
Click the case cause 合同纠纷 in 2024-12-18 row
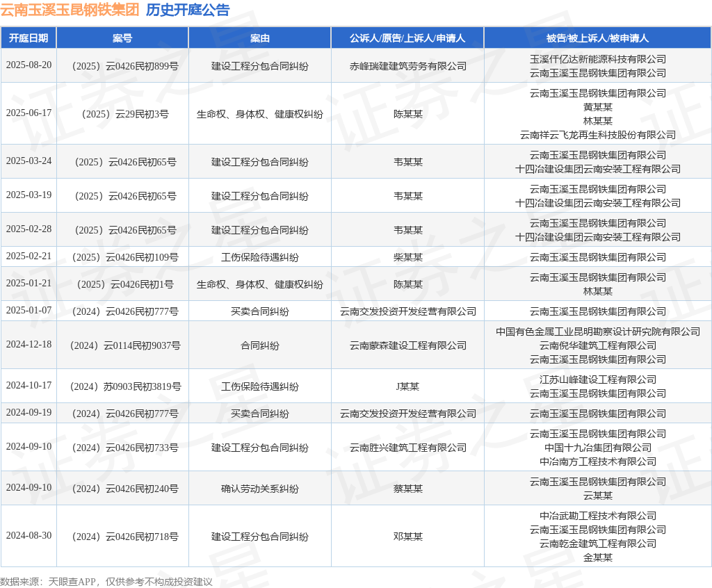tap(260, 345)
